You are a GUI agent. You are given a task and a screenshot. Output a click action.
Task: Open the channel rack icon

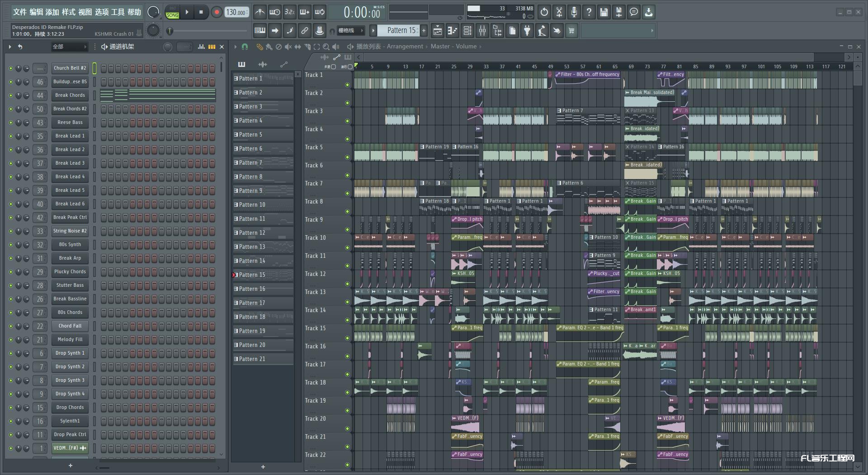467,31
